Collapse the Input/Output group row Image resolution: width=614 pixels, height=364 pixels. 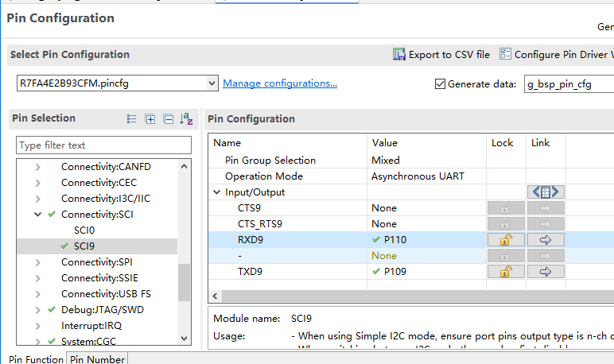[x=217, y=192]
